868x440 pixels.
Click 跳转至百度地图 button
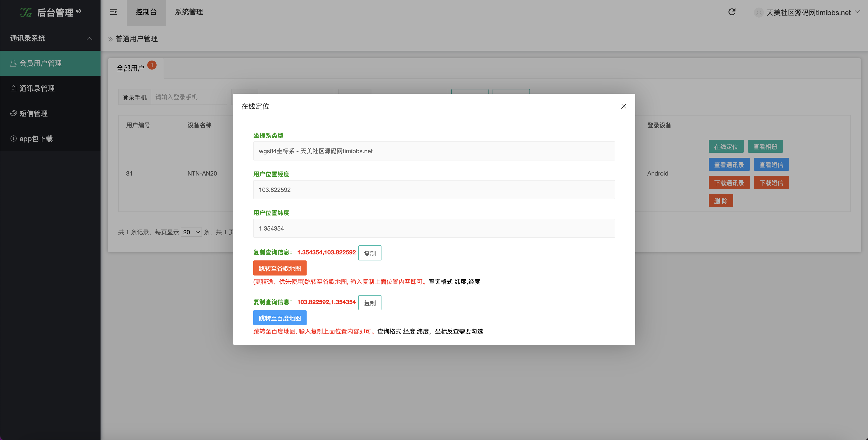coord(280,317)
